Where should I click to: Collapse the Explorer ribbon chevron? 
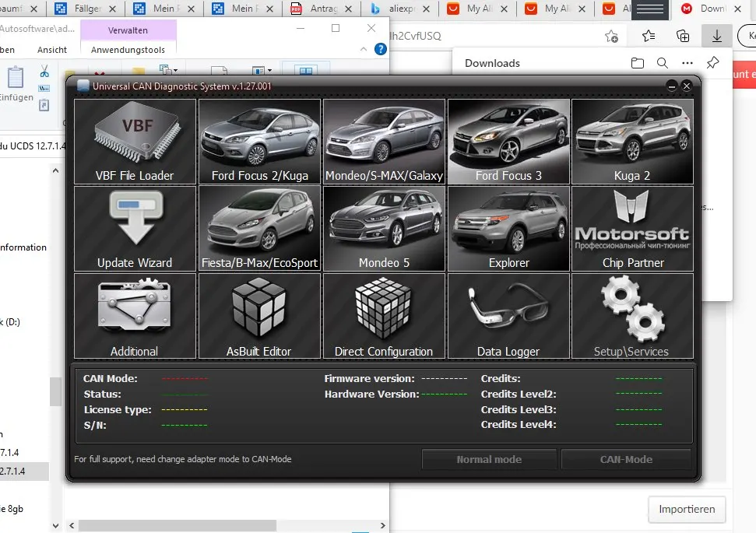364,49
